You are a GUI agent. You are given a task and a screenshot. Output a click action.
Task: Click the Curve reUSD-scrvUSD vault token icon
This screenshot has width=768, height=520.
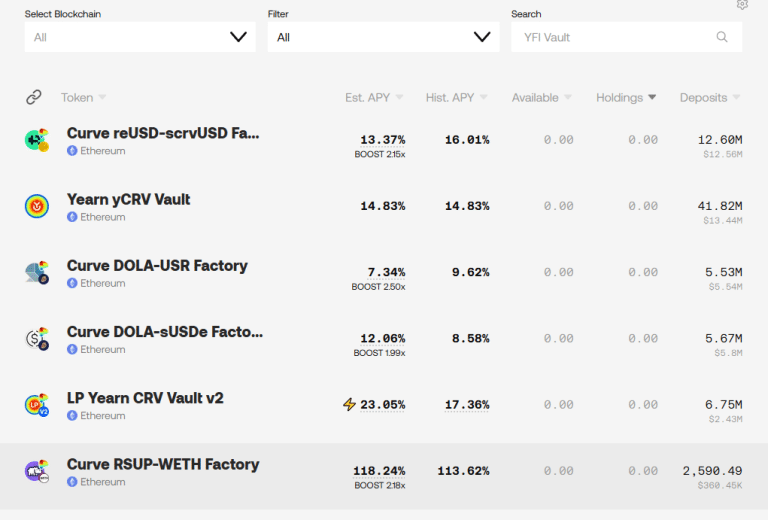click(x=37, y=141)
